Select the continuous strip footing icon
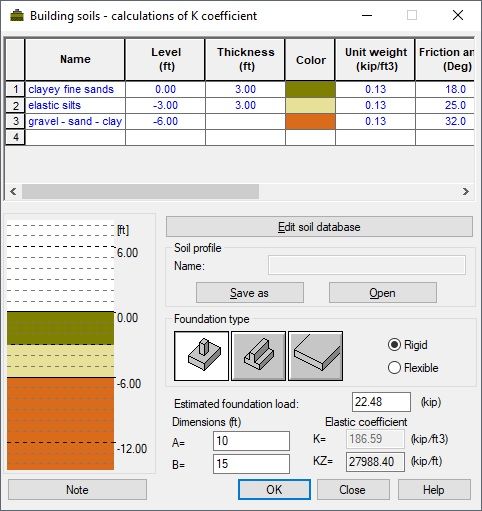482x511 pixels. coord(258,356)
